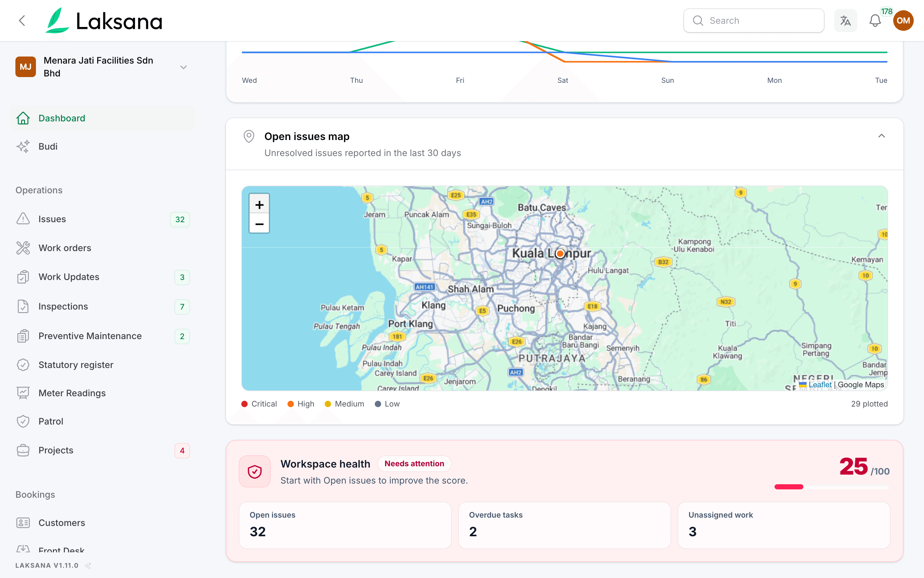Open the Overdue tasks 2 card

click(x=564, y=525)
